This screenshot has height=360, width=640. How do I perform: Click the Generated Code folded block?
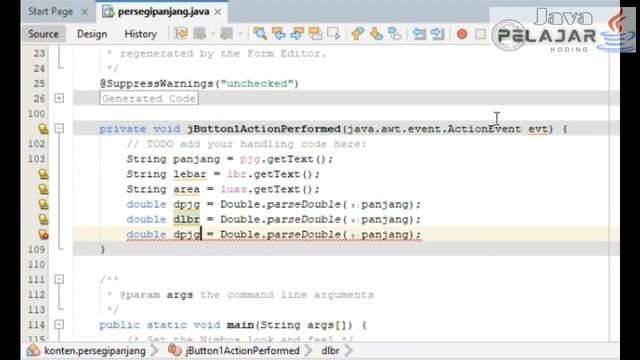(x=149, y=98)
